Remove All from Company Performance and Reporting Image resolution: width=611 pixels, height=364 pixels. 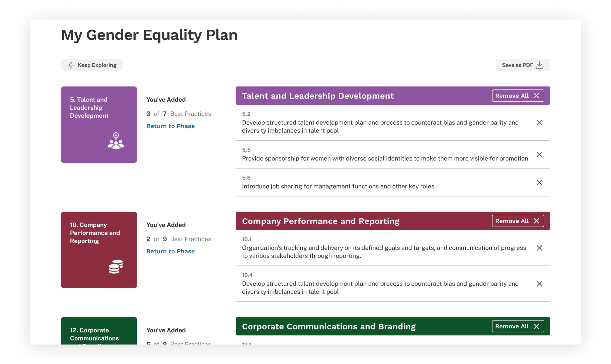click(518, 221)
